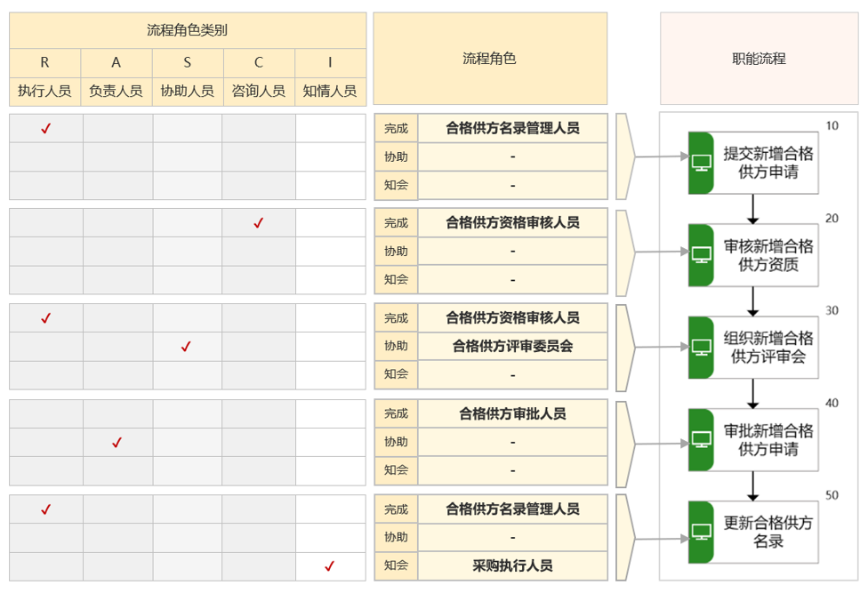
Task: Toggle the red checkmark in the S 协助人员 column
Action: point(186,347)
